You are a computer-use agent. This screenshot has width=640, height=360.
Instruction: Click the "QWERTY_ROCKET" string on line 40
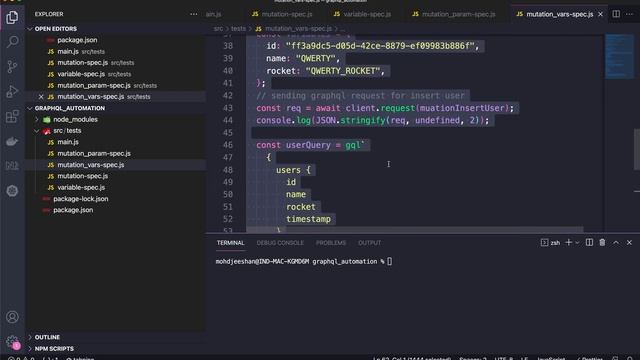(342, 71)
